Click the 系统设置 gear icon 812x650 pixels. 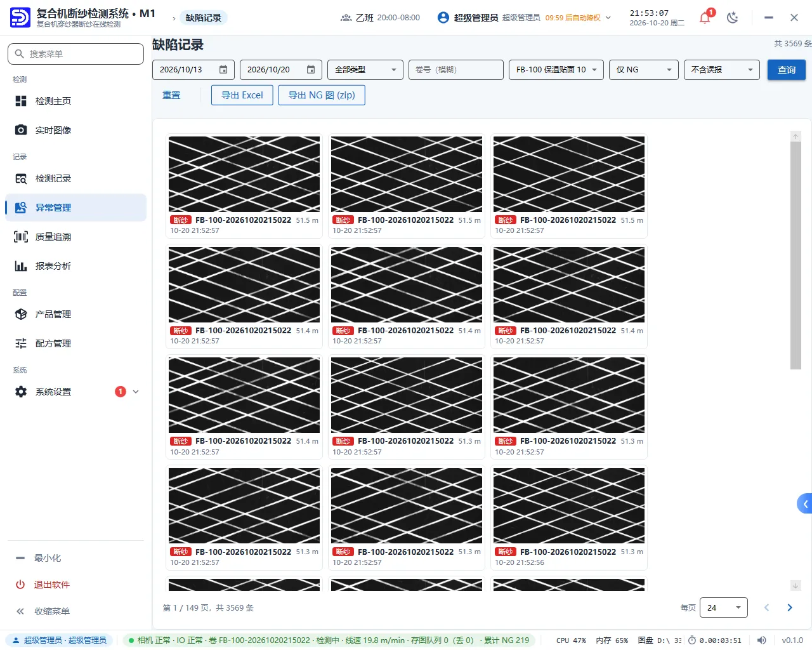click(21, 392)
